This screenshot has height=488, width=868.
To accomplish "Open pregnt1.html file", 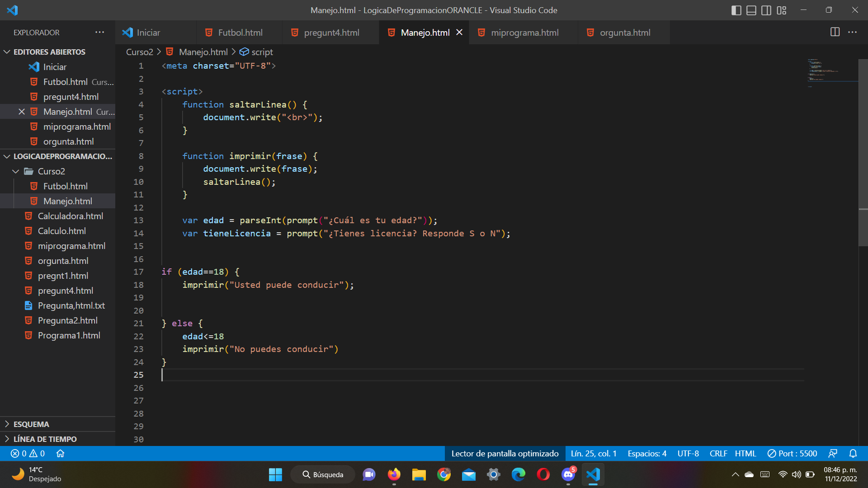I will click(57, 276).
